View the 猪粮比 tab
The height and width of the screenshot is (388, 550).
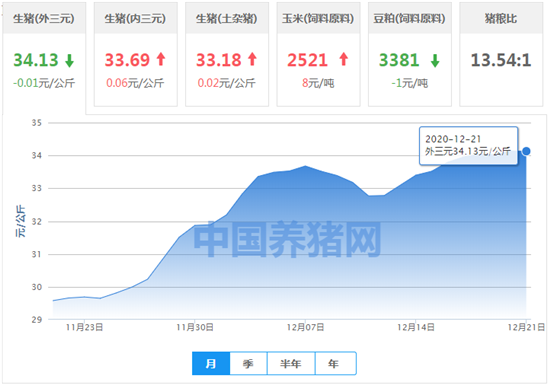(x=501, y=19)
